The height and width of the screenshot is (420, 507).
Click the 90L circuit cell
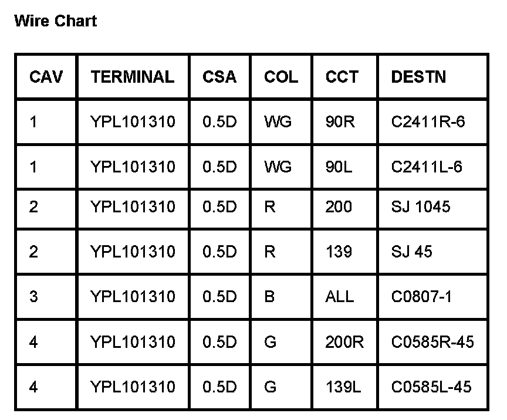pyautogui.click(x=339, y=167)
